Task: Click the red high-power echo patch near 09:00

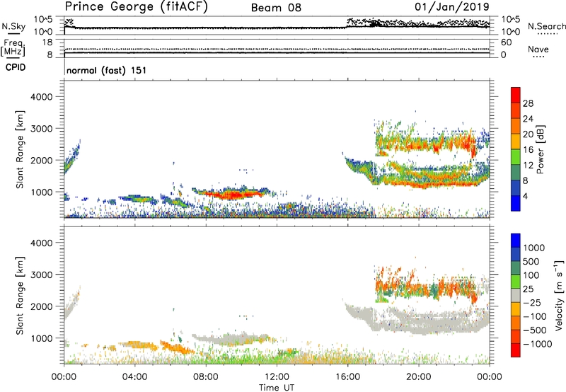Action: click(x=231, y=195)
